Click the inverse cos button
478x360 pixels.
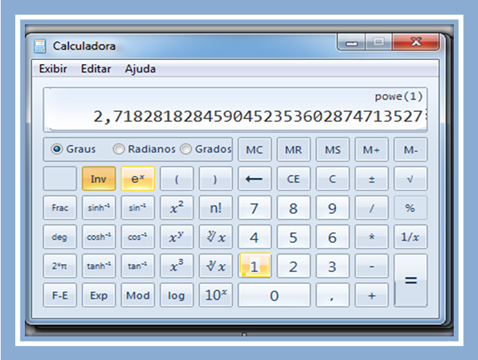138,237
